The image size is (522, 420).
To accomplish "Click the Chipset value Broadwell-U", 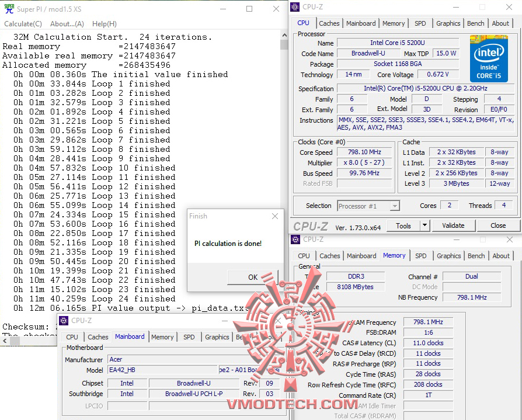I will coord(194,383).
